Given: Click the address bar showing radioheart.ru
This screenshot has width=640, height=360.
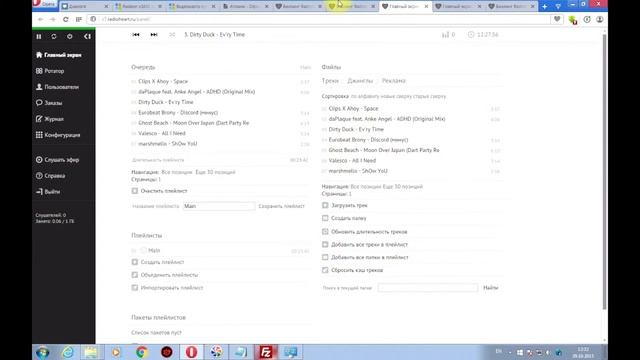Looking at the screenshot, I should click(x=318, y=19).
